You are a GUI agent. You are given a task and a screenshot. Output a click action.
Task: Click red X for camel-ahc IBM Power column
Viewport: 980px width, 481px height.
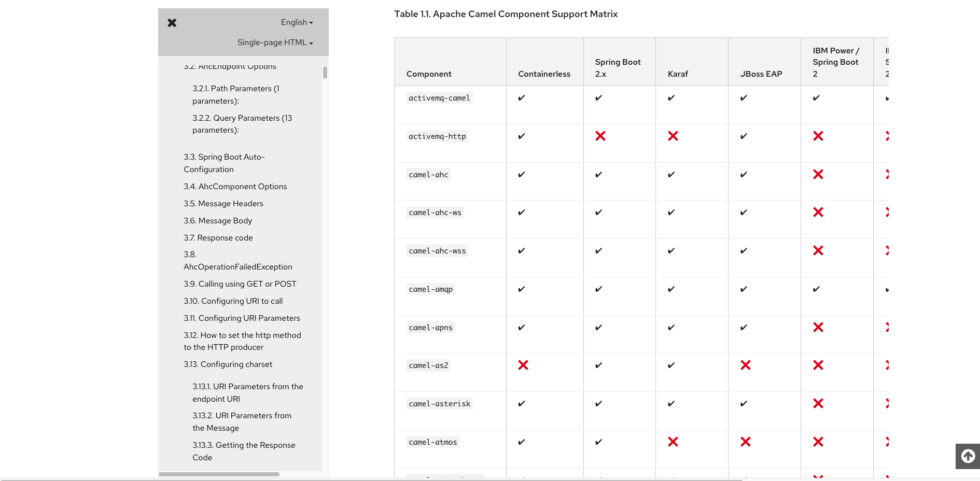click(818, 174)
